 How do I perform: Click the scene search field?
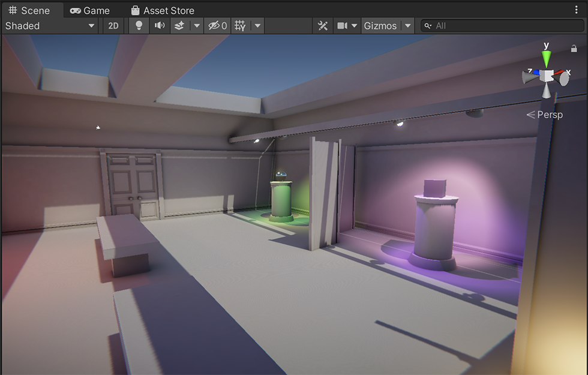pyautogui.click(x=504, y=26)
